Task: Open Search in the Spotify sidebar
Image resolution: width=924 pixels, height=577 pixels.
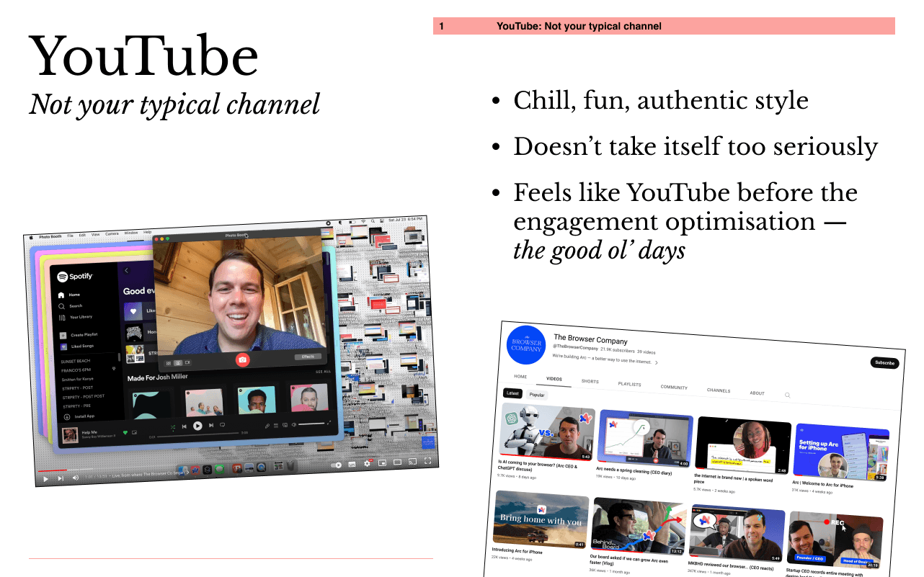Action: (71, 306)
